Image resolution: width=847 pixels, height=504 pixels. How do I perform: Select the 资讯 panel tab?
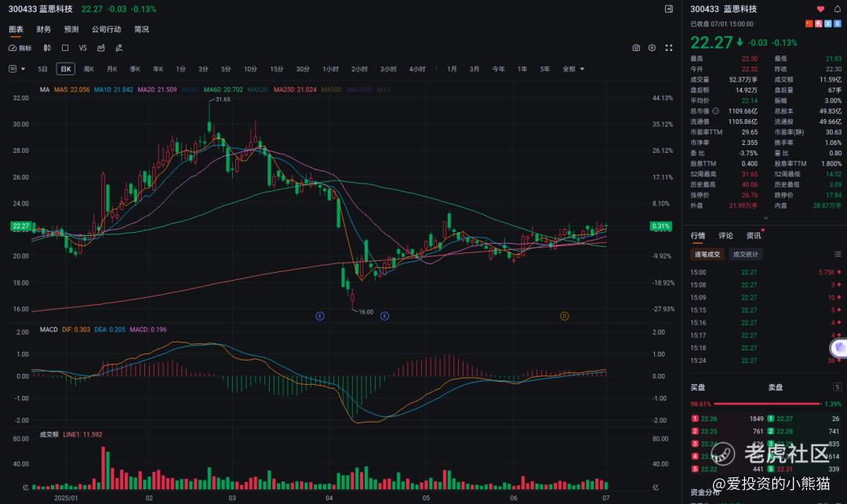click(754, 236)
